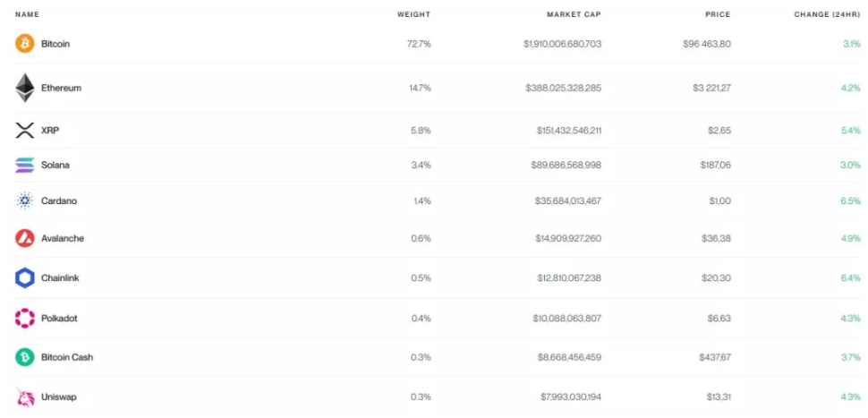
Task: Sort by the CHANGE (24HR) column header
Action: pos(827,14)
